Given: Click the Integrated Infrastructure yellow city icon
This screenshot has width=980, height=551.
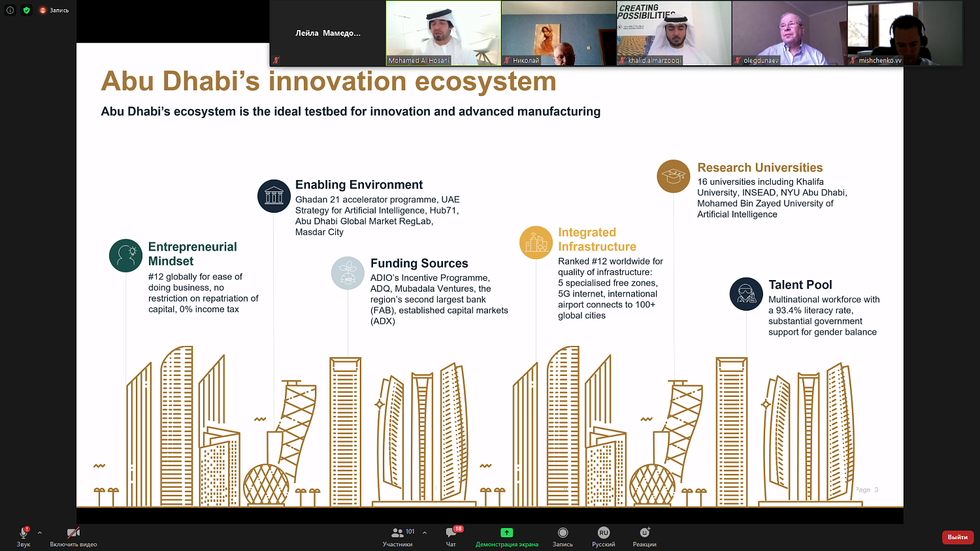Looking at the screenshot, I should (x=536, y=242).
